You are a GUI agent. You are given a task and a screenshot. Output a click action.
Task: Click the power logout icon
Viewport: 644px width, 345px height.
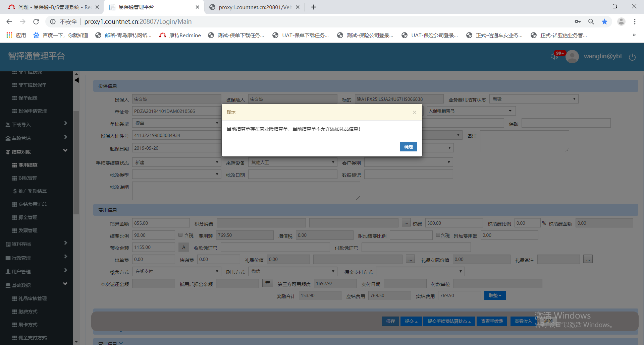(x=632, y=57)
